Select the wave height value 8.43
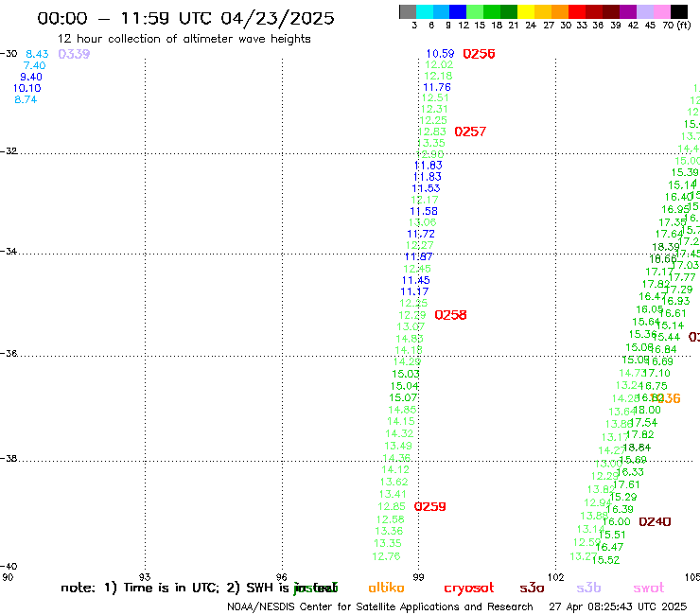Screen dimensions: 700x615 pyautogui.click(x=37, y=54)
